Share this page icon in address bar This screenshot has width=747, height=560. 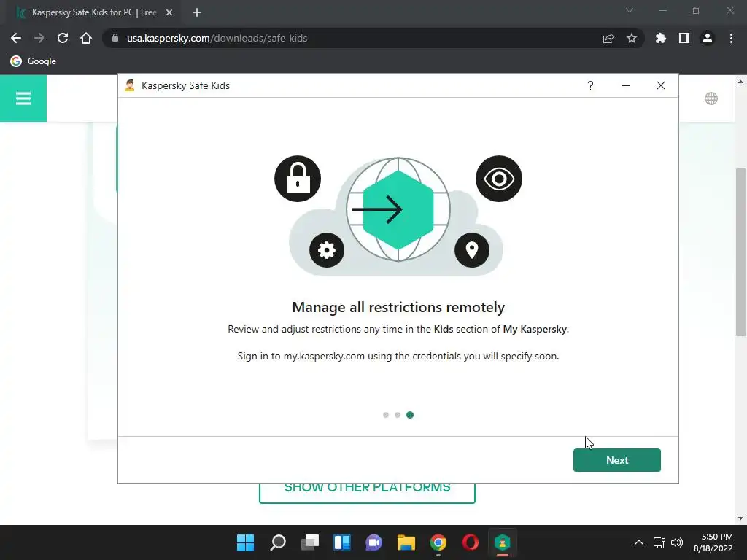pyautogui.click(x=608, y=38)
